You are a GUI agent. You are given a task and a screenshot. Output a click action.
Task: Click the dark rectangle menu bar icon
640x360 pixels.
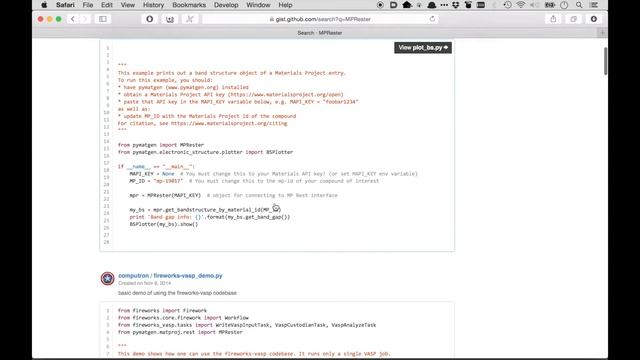481,5
